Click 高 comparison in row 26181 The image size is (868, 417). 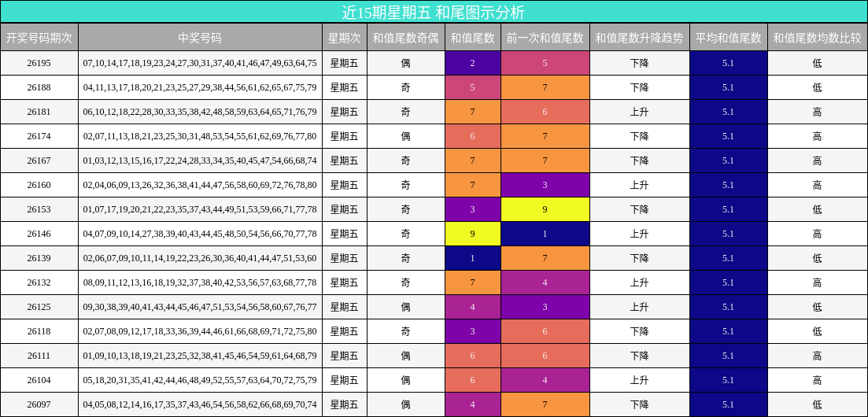point(818,112)
